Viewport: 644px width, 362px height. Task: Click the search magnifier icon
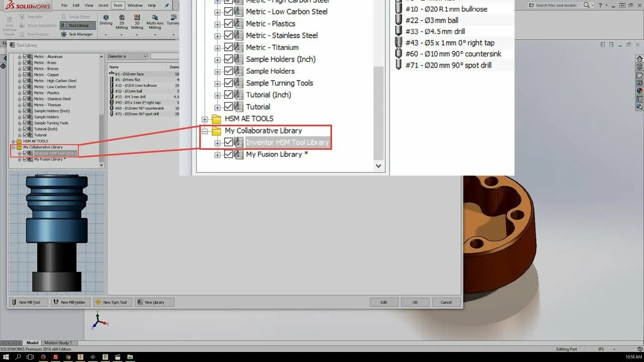point(586,5)
